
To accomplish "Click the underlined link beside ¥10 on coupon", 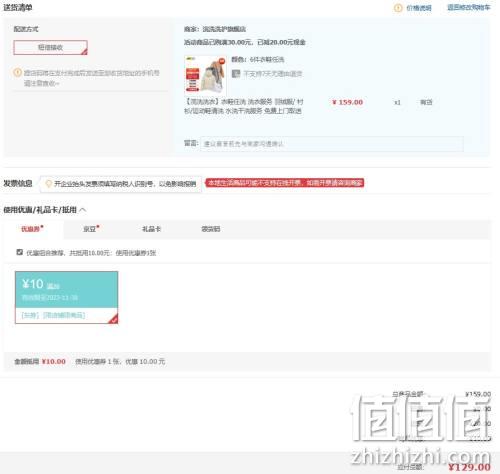I will click(x=53, y=286).
